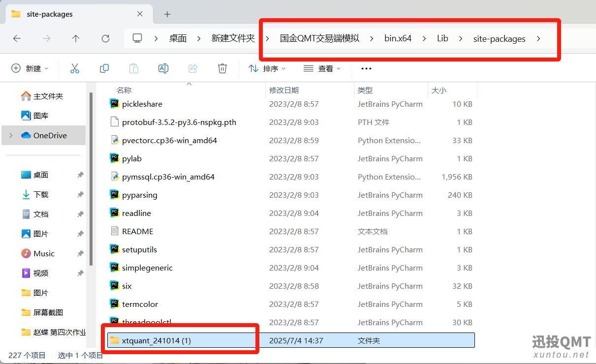Image resolution: width=596 pixels, height=364 pixels.
Task: Select the pvectorc.cp36-win_amd64 file icon
Action: [114, 140]
